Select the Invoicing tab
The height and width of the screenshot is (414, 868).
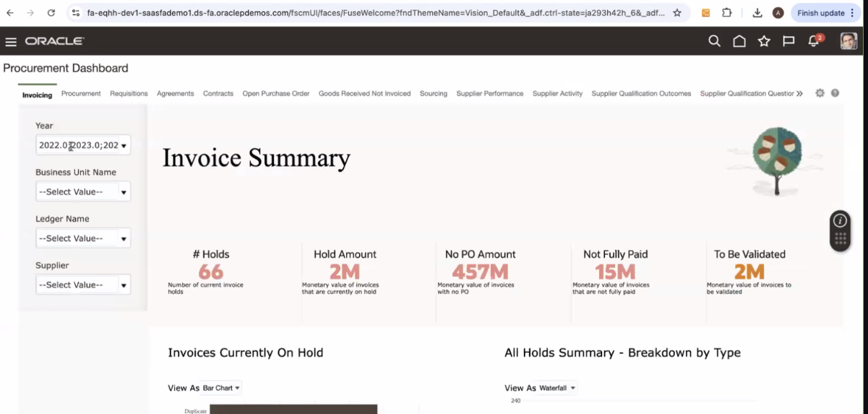pos(37,95)
